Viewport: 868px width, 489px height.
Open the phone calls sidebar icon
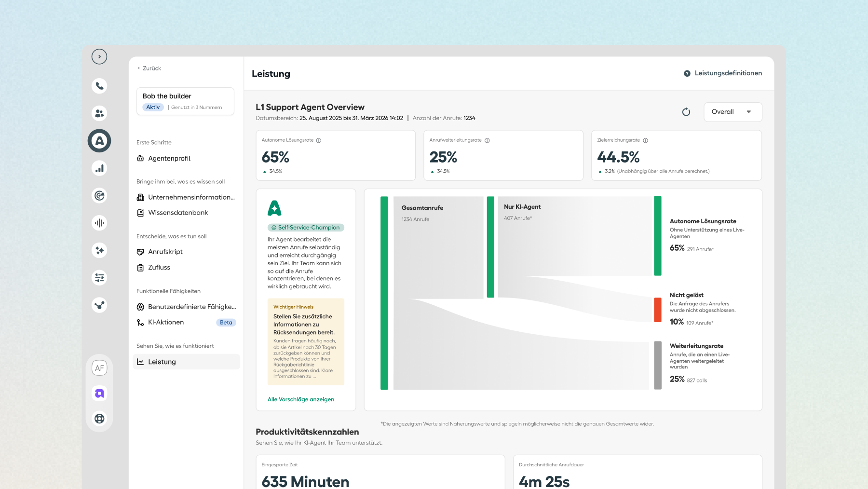pos(99,86)
